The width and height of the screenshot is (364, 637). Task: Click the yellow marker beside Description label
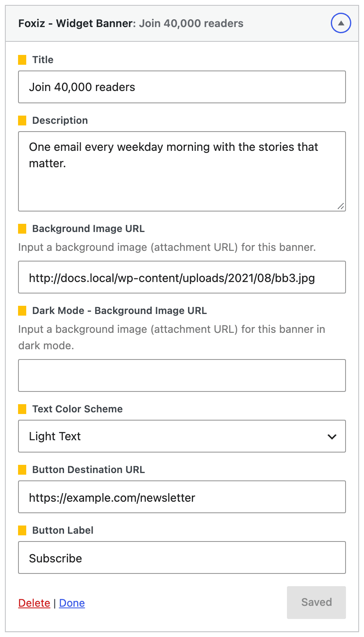coord(23,121)
